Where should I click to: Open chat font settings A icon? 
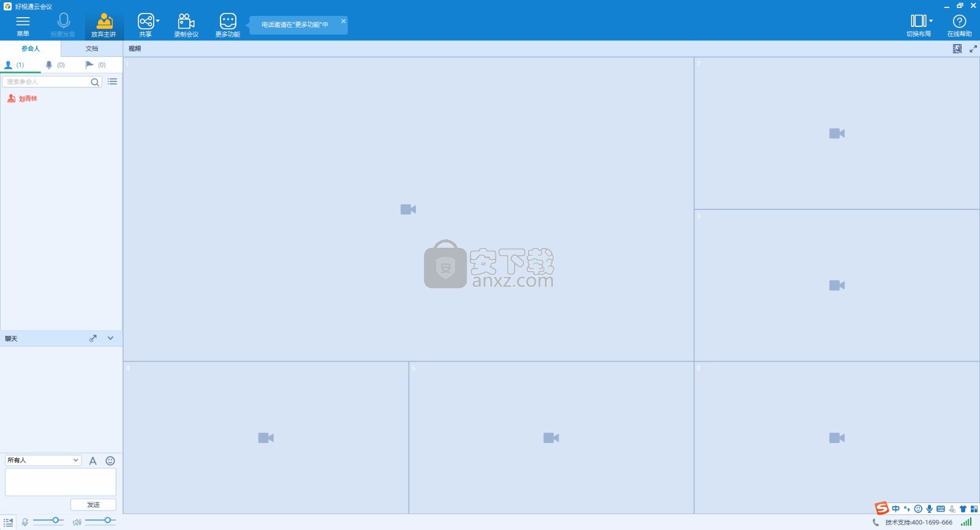click(93, 461)
